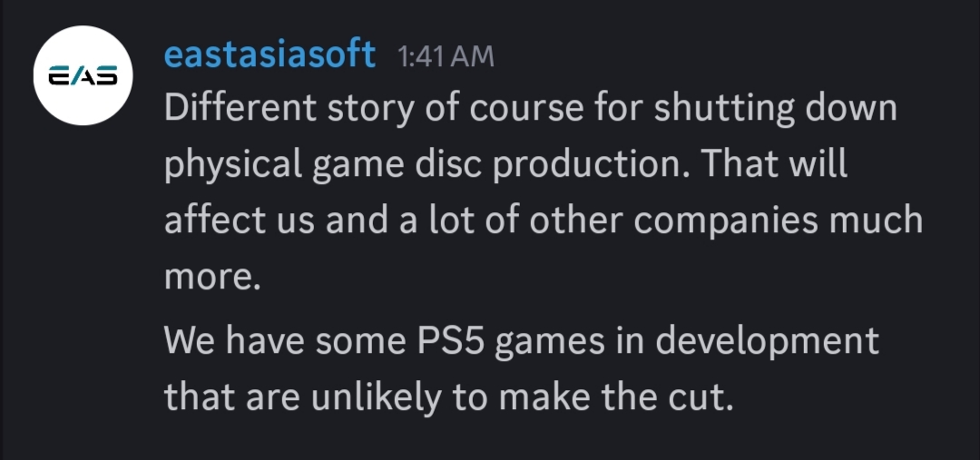Open the eastasiasoft EAS avatar profile

click(83, 75)
